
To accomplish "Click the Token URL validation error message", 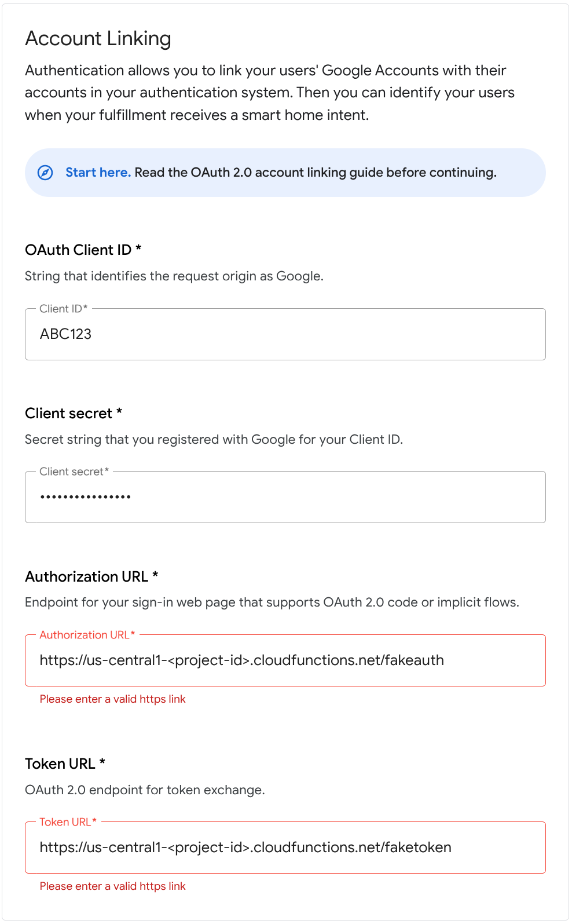I will coord(112,886).
